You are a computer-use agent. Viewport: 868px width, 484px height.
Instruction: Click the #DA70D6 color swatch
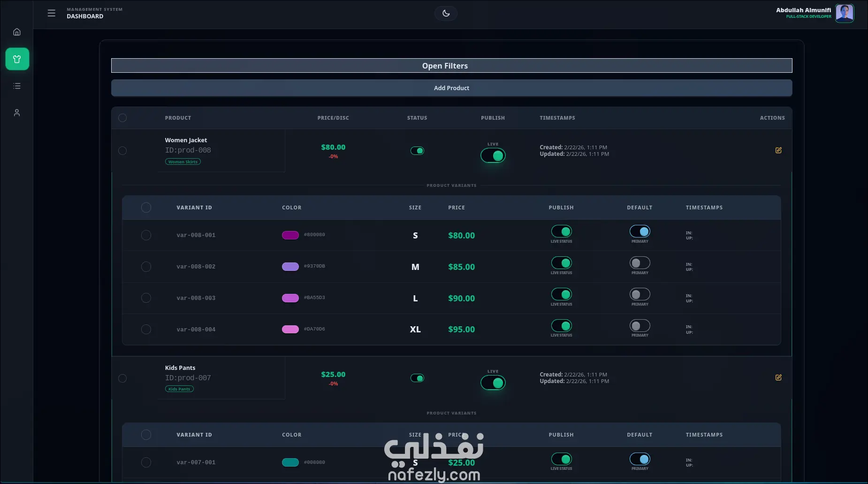(290, 330)
